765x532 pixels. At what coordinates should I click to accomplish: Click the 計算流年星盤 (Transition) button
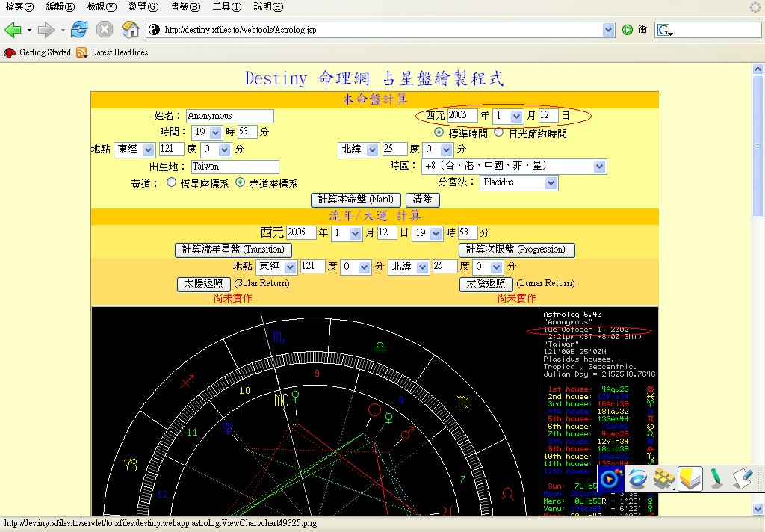click(233, 250)
